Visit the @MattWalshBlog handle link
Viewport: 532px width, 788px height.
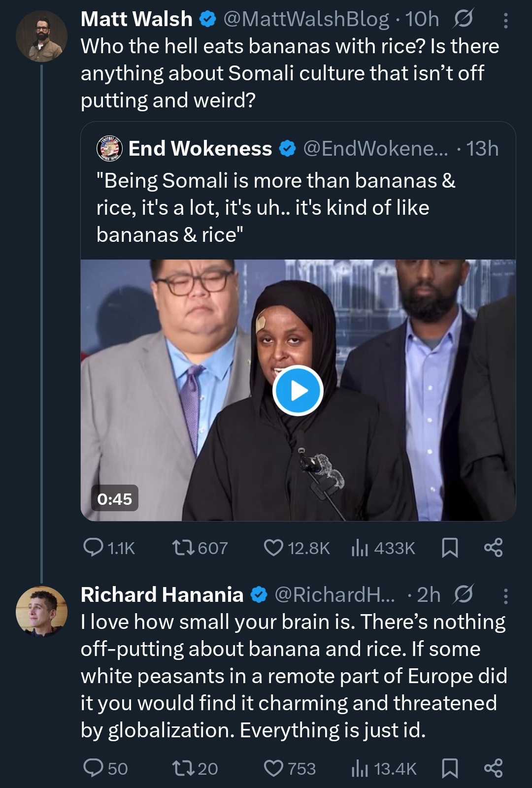click(306, 19)
